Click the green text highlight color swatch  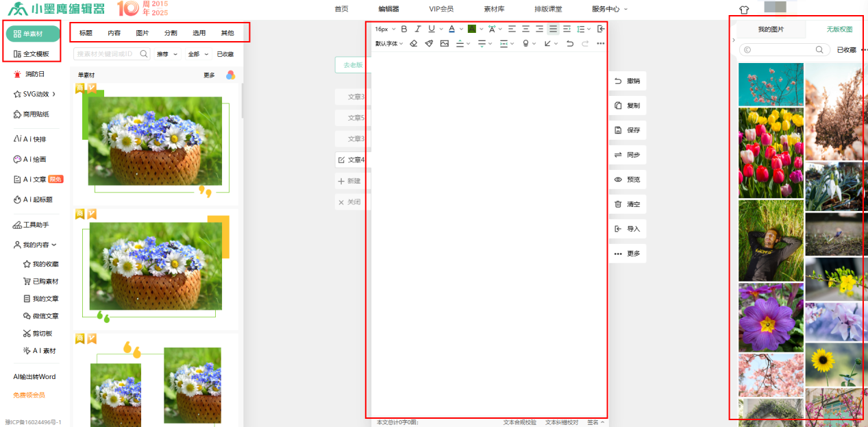472,29
